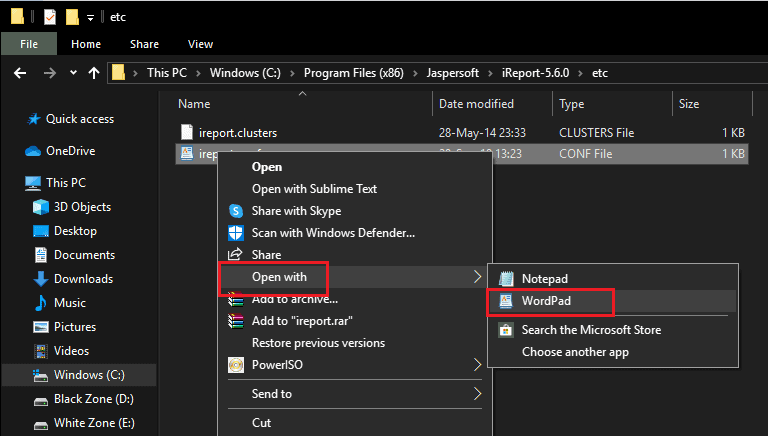Click the PowerISO disc icon
The image size is (768, 436).
pyautogui.click(x=236, y=365)
